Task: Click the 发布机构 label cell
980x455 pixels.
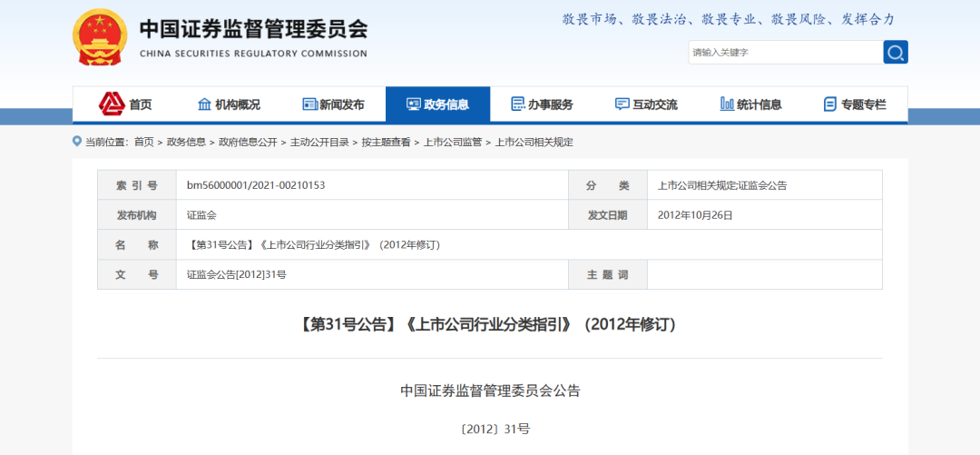Action: point(137,215)
